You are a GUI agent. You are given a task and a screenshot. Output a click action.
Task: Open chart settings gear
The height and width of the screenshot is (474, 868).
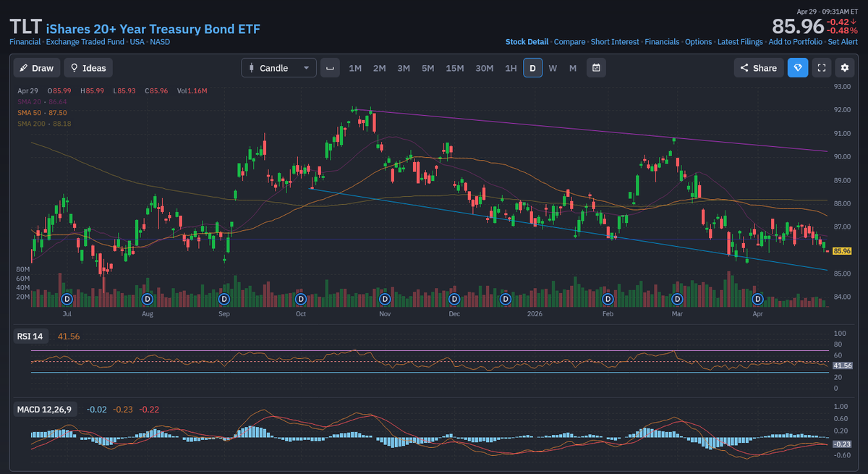click(x=844, y=68)
